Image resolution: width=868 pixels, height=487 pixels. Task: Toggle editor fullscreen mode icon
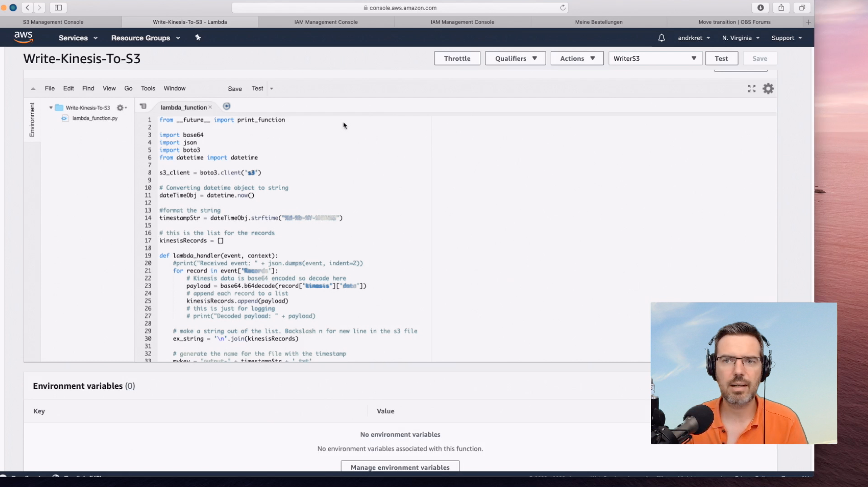(752, 89)
